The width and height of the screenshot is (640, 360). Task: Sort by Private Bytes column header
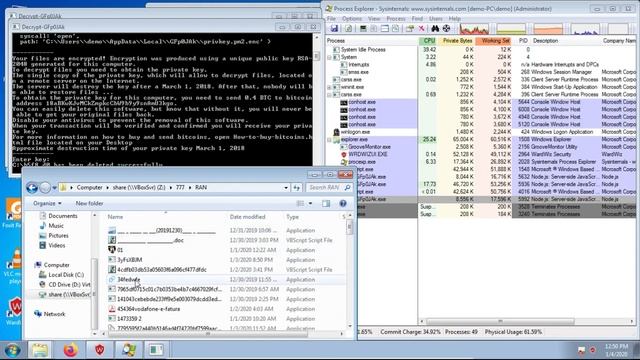[456, 41]
